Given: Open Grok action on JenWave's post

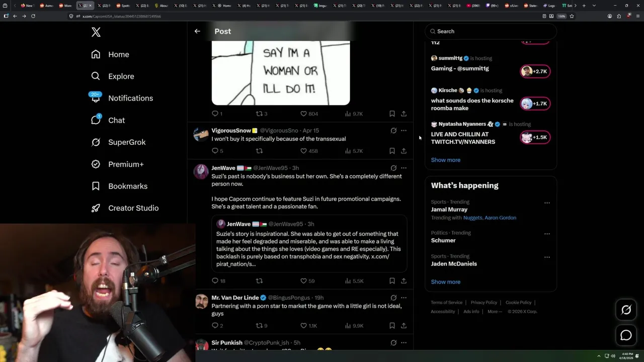Looking at the screenshot, I should [x=393, y=168].
